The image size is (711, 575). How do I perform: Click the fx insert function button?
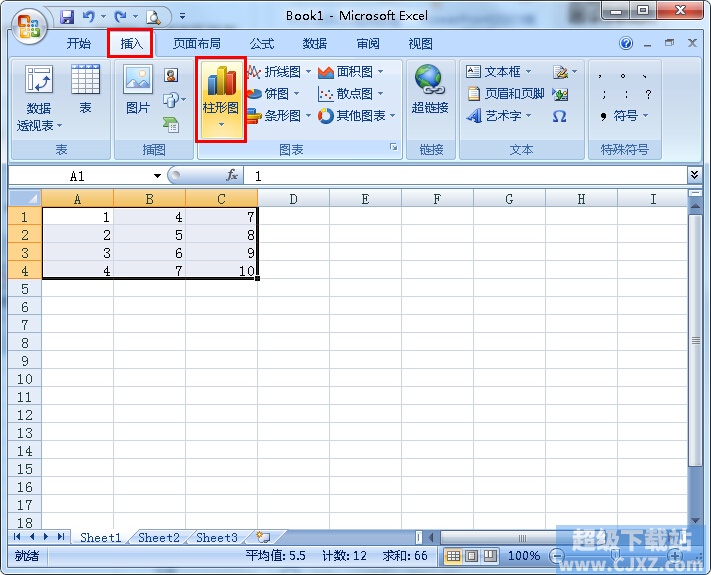tap(232, 175)
